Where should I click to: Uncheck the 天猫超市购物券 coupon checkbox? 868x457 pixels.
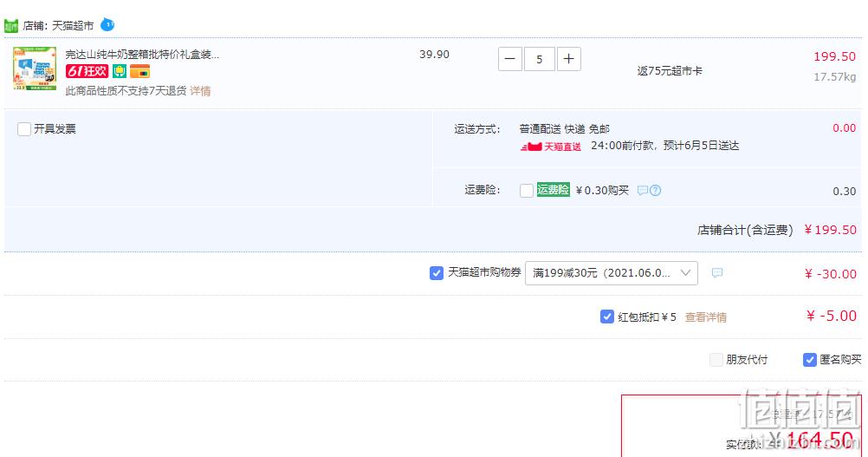[x=437, y=273]
